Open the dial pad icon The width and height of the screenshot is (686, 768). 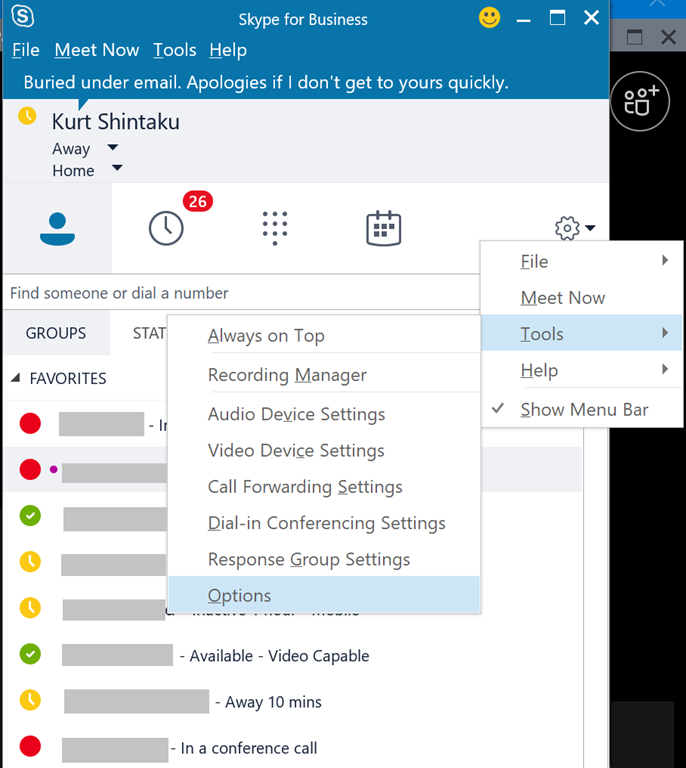(275, 228)
